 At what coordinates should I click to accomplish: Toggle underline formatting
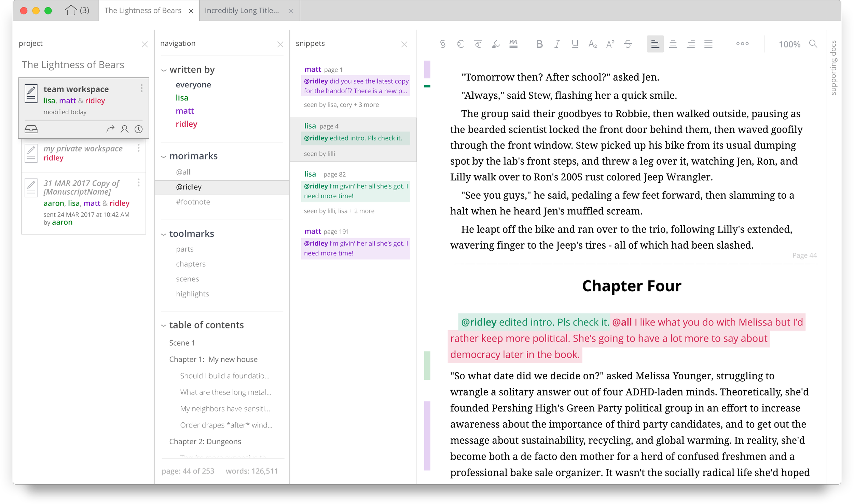pyautogui.click(x=575, y=44)
